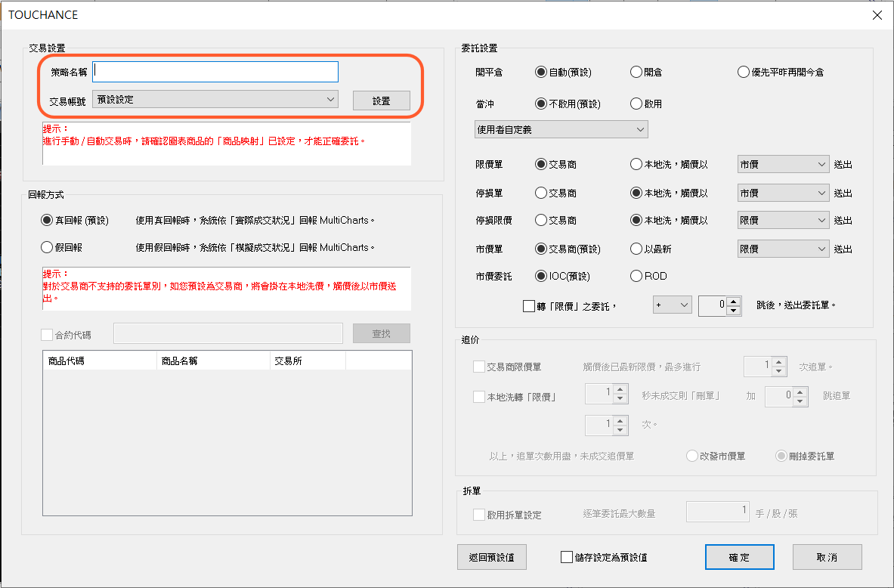Viewport: 894px width, 588px height.
Task: Click the 商品代碼 column header
Action: pos(100,361)
